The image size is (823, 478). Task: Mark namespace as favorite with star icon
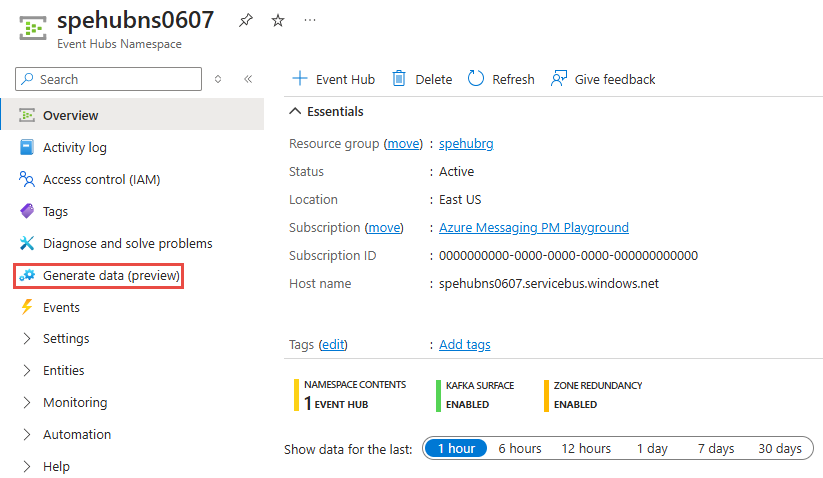(x=278, y=20)
